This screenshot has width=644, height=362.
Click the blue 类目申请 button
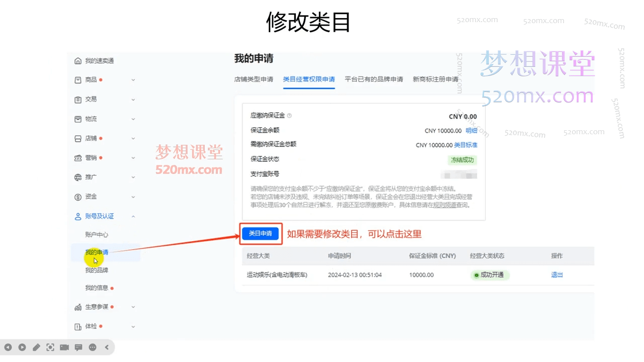(x=260, y=233)
